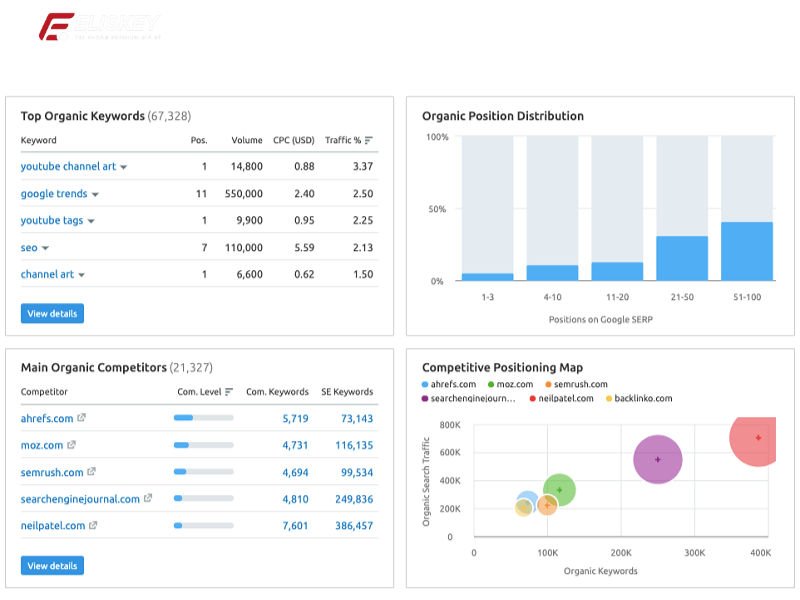800x600 pixels.
Task: Select the neilpatel.com bubble on the positioning map
Action: pos(758,437)
